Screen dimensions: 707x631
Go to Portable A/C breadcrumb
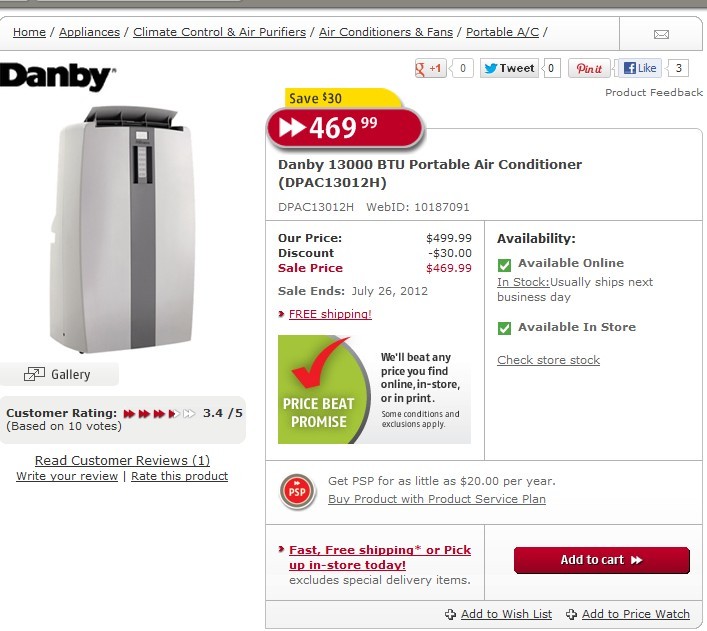[502, 32]
